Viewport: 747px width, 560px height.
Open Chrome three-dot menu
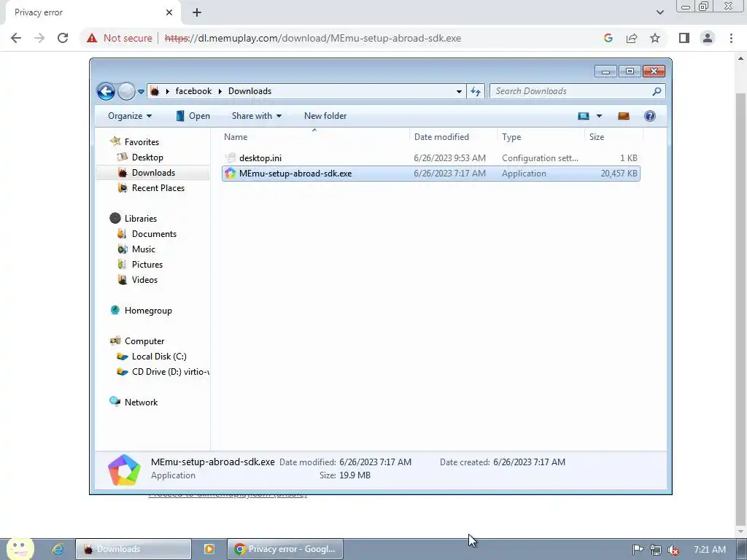[x=731, y=38]
